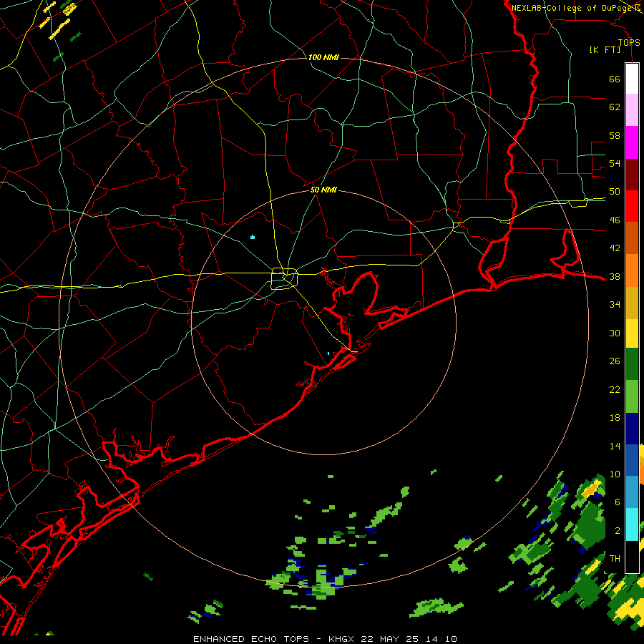Select the medium blue legend swatch near 14
Viewport: 644px width, 644px height.
point(632,459)
